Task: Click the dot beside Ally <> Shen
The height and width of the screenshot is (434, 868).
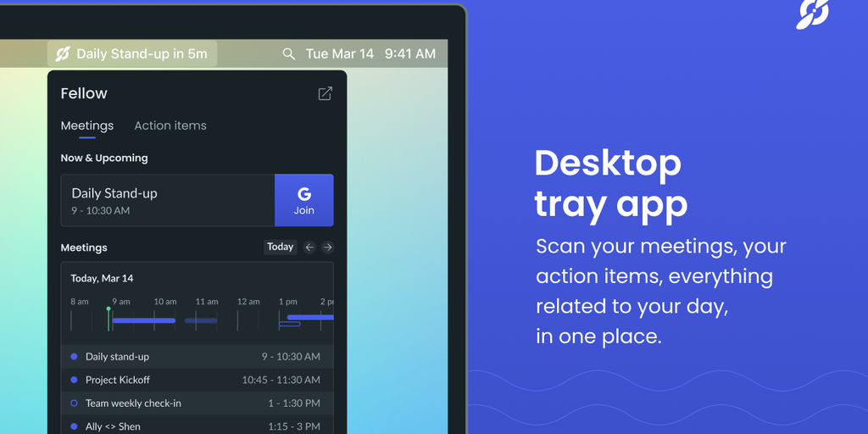Action: point(75,426)
